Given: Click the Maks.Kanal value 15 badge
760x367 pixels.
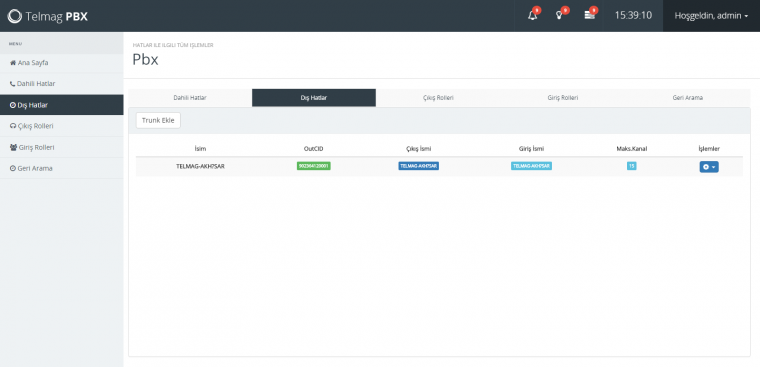Looking at the screenshot, I should point(631,166).
